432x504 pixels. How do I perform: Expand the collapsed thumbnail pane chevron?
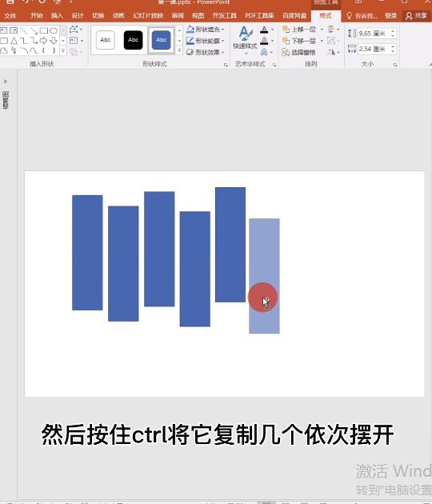coord(5,82)
